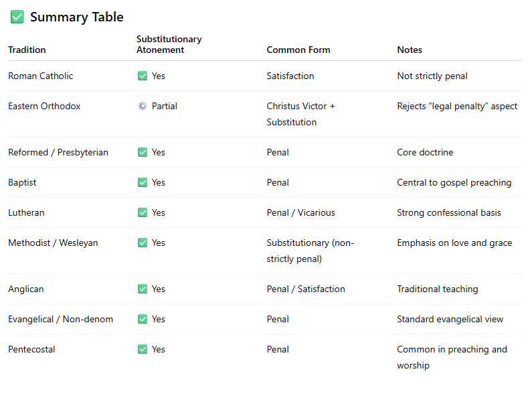Click the green check in Reformed / Presbyterian row

click(x=143, y=152)
